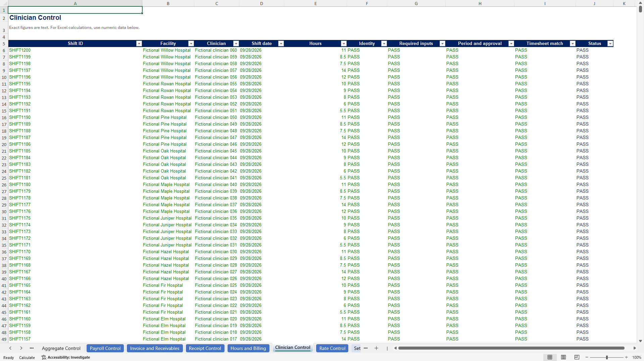Viewport: 644px width, 361px height.
Task: Select row 5 header
Action: [4, 44]
